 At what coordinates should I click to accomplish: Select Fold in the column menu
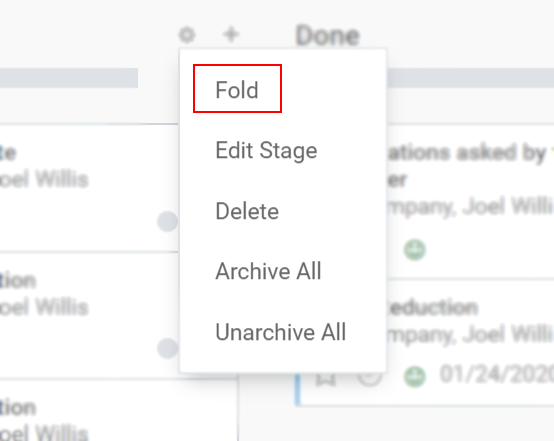pos(237,89)
